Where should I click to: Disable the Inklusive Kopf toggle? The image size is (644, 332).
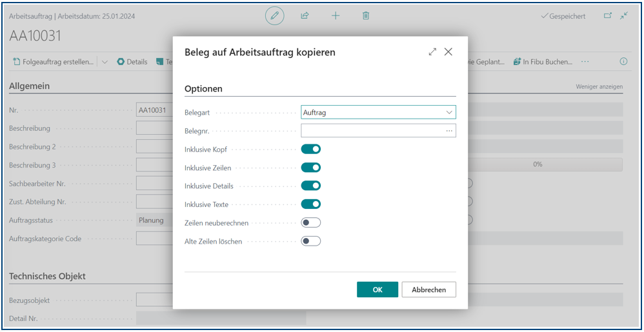pyautogui.click(x=311, y=150)
